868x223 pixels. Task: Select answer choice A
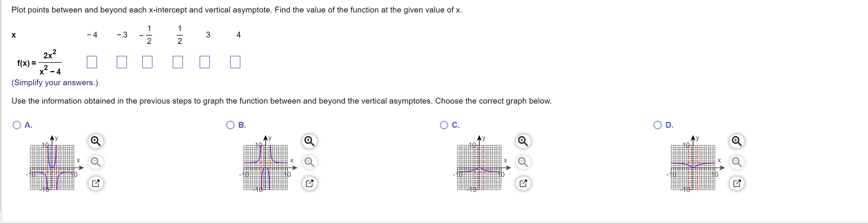17,124
